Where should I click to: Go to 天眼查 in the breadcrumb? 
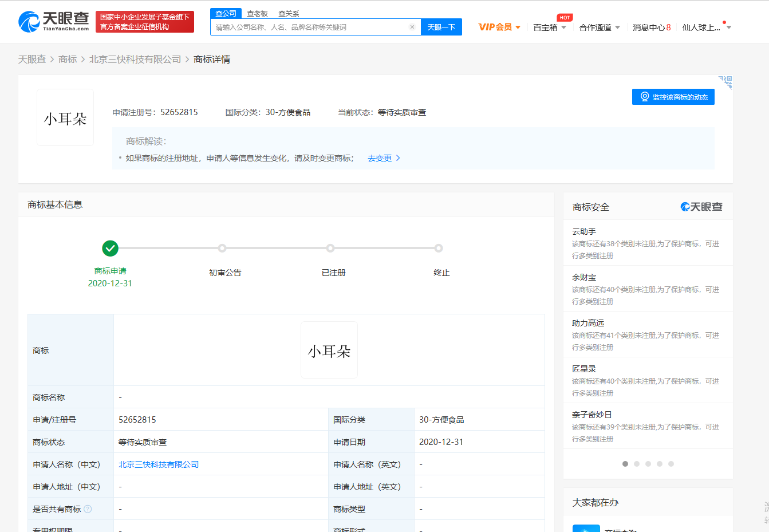(x=32, y=59)
